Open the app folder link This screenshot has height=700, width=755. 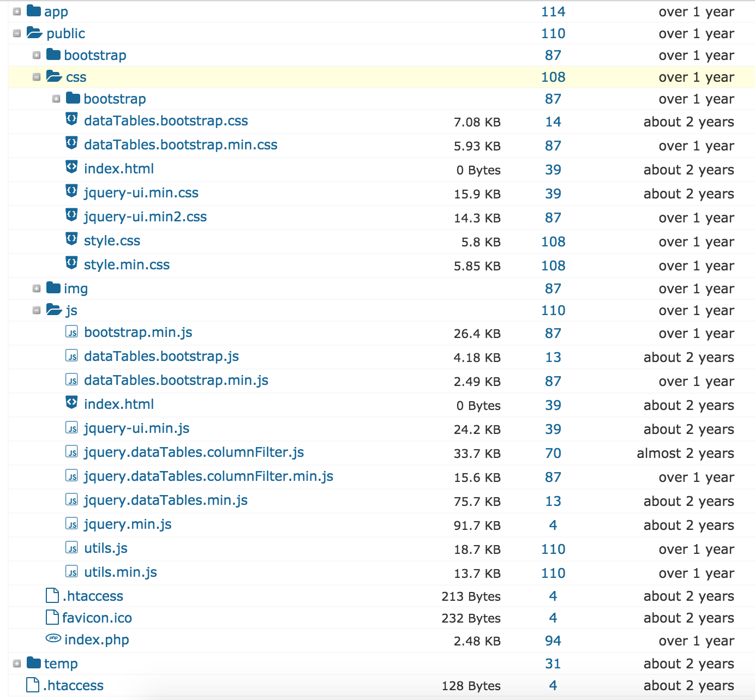coord(56,11)
